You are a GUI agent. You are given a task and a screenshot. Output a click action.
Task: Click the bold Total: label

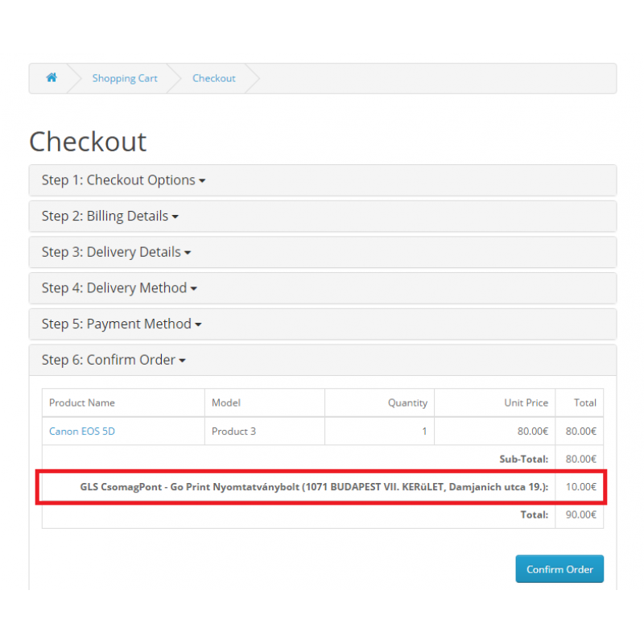coord(534,514)
